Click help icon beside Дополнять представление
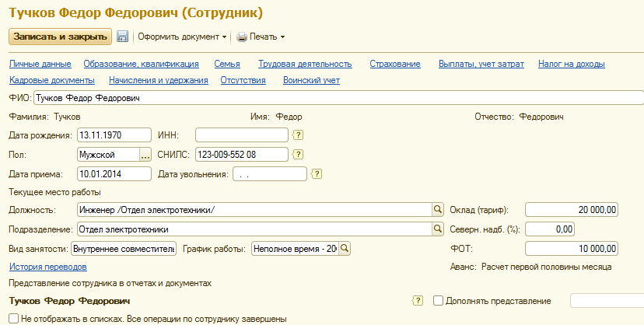The image size is (644, 325). (418, 301)
